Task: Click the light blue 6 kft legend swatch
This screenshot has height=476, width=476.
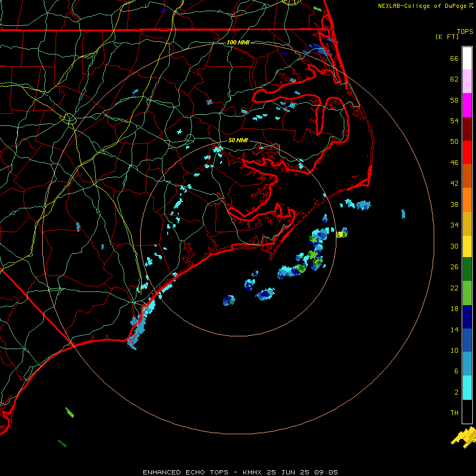Action: 467,364
